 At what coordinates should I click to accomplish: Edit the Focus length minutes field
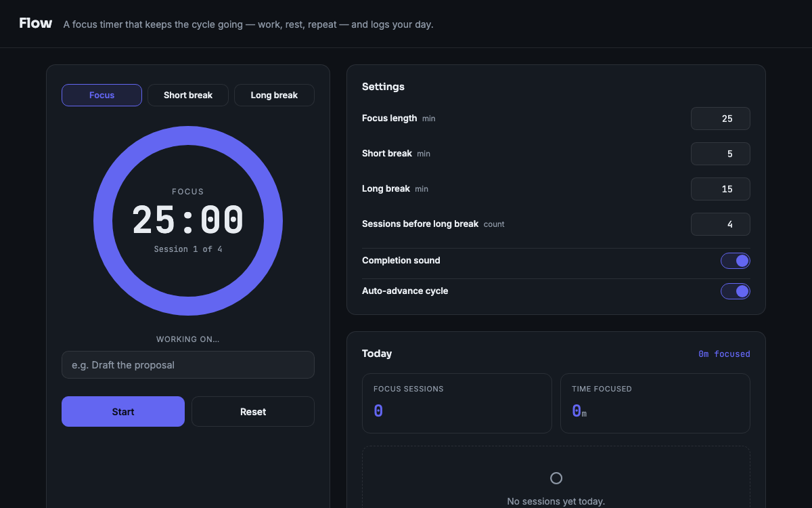point(720,119)
